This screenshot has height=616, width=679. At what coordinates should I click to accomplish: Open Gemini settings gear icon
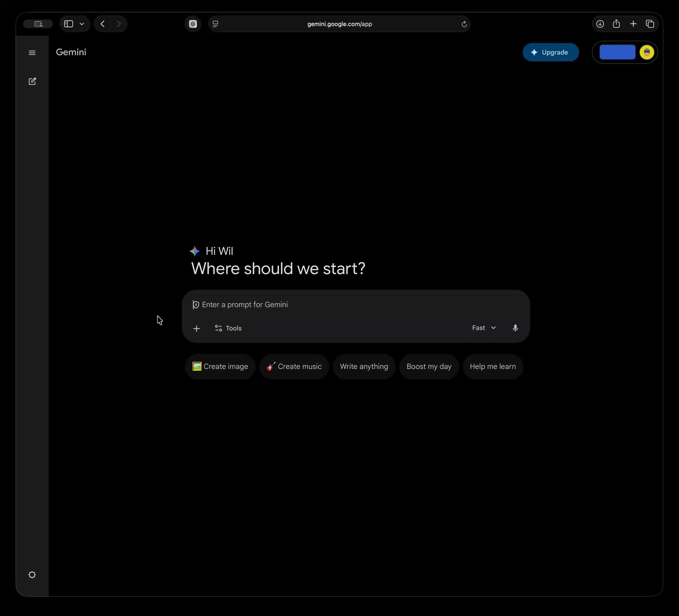(x=32, y=574)
